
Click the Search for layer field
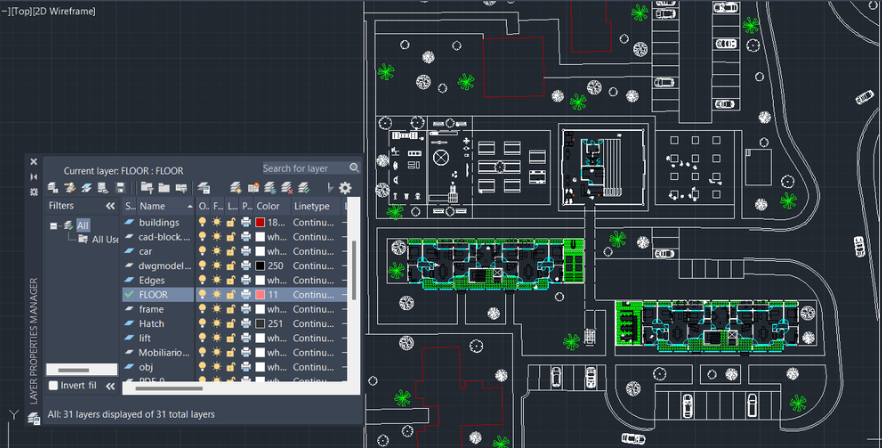[x=304, y=168]
